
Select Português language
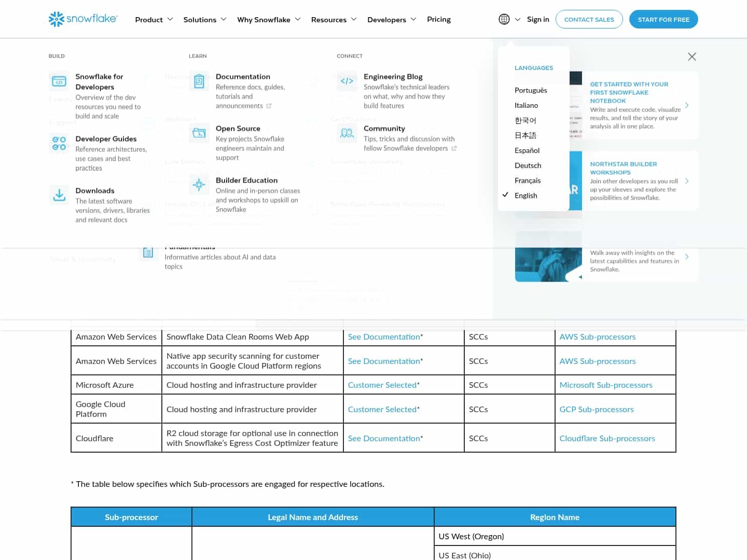click(x=531, y=90)
